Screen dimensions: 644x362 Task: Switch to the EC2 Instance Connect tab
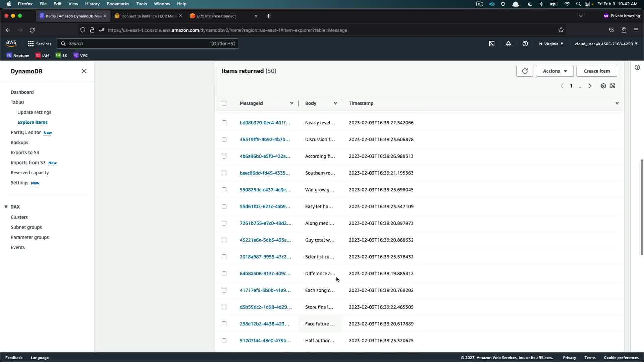point(216,16)
